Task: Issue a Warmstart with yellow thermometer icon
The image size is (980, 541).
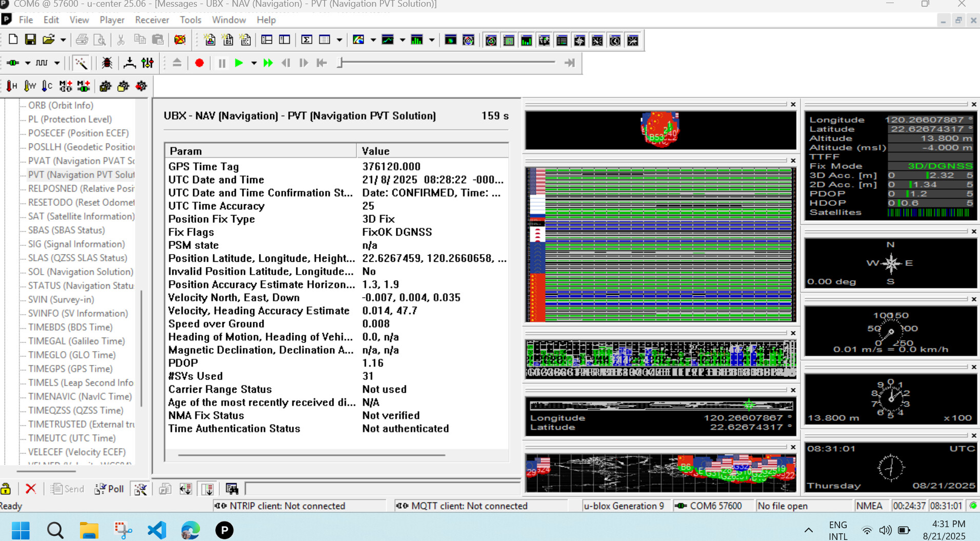Action: click(x=30, y=86)
